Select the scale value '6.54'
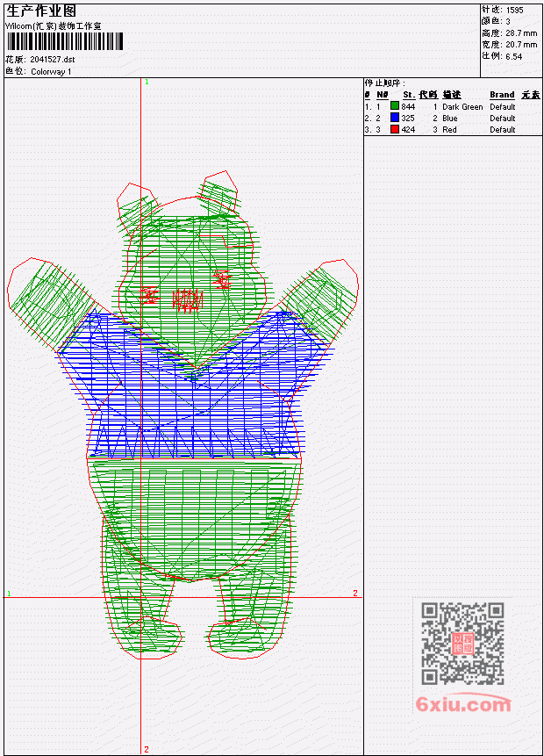This screenshot has width=544, height=756. (514, 56)
